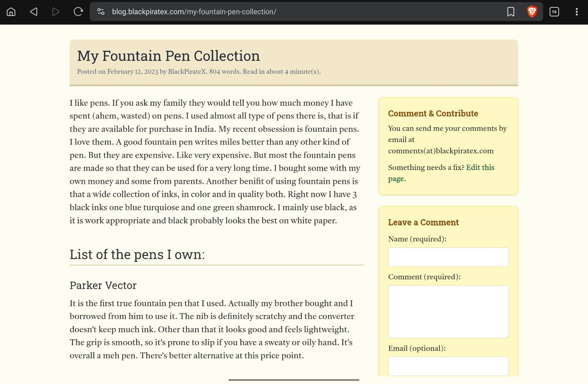Image resolution: width=588 pixels, height=384 pixels.
Task: Bookmark this page
Action: pyautogui.click(x=510, y=12)
